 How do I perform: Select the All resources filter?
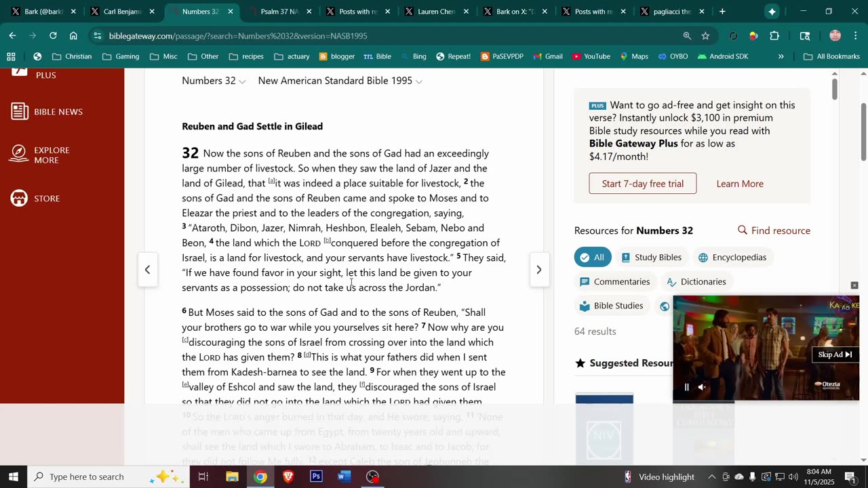tap(593, 258)
